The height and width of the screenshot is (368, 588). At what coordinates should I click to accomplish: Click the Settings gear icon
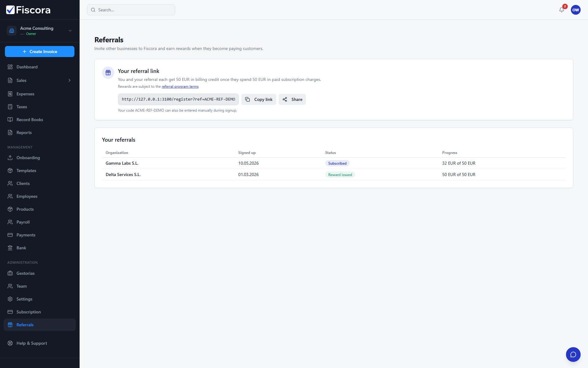pos(10,299)
